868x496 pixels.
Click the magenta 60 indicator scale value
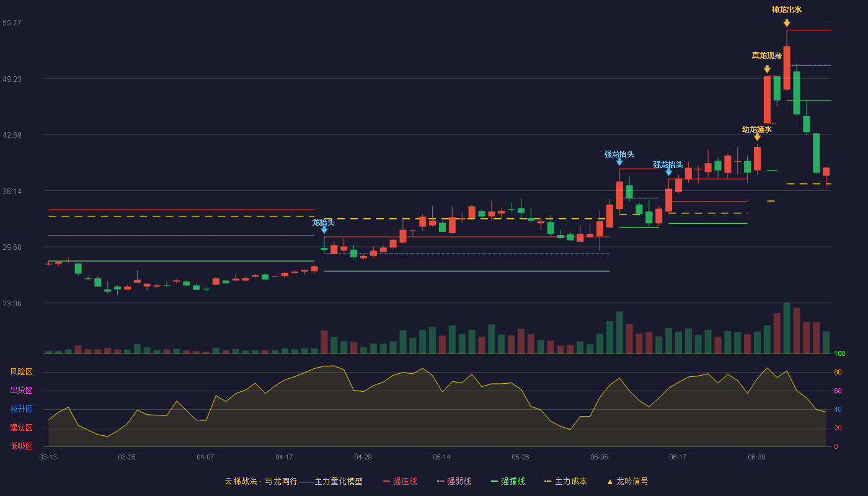pyautogui.click(x=838, y=391)
